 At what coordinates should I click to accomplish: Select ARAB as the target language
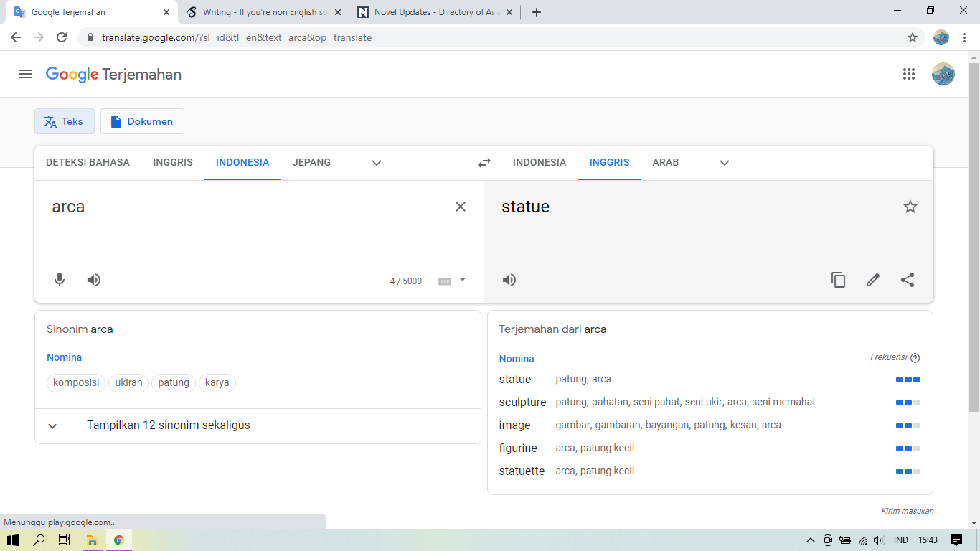(665, 162)
